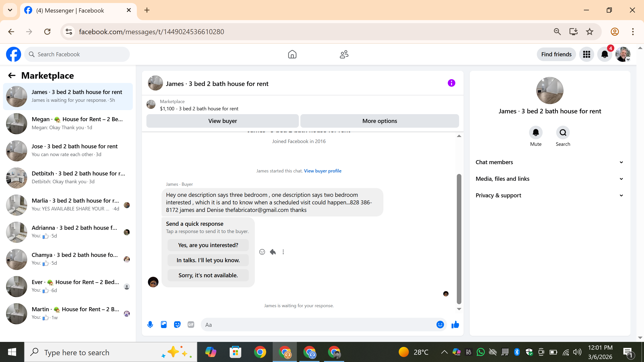Open the sticker picker icon
The image size is (644, 362).
[x=177, y=325]
